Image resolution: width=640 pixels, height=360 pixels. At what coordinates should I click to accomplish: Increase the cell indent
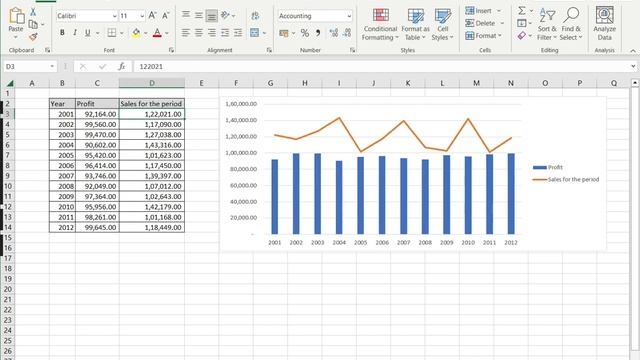pos(238,33)
